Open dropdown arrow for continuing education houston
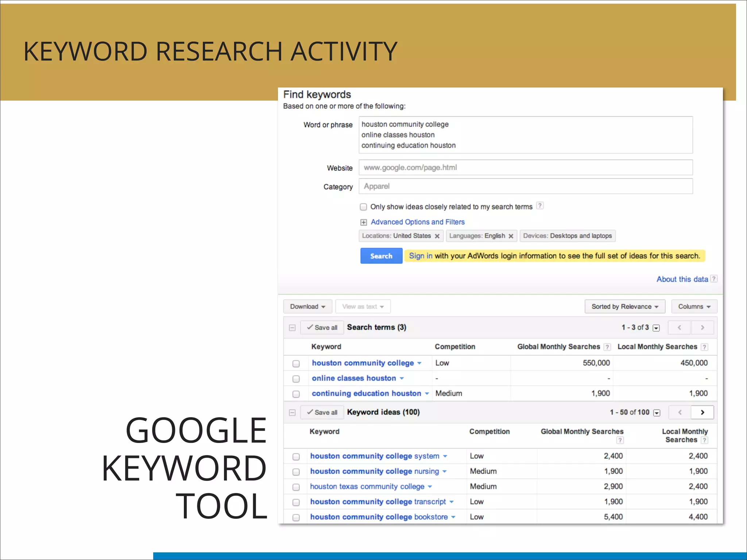Image resolution: width=747 pixels, height=560 pixels. [427, 394]
